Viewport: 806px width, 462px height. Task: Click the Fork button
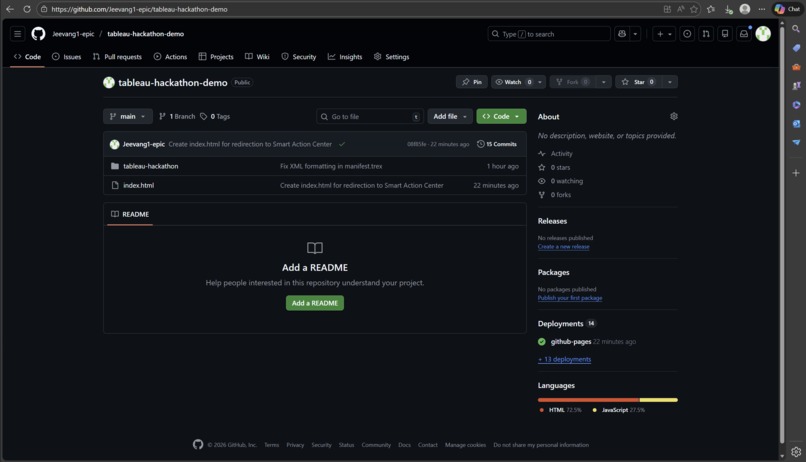coord(572,82)
